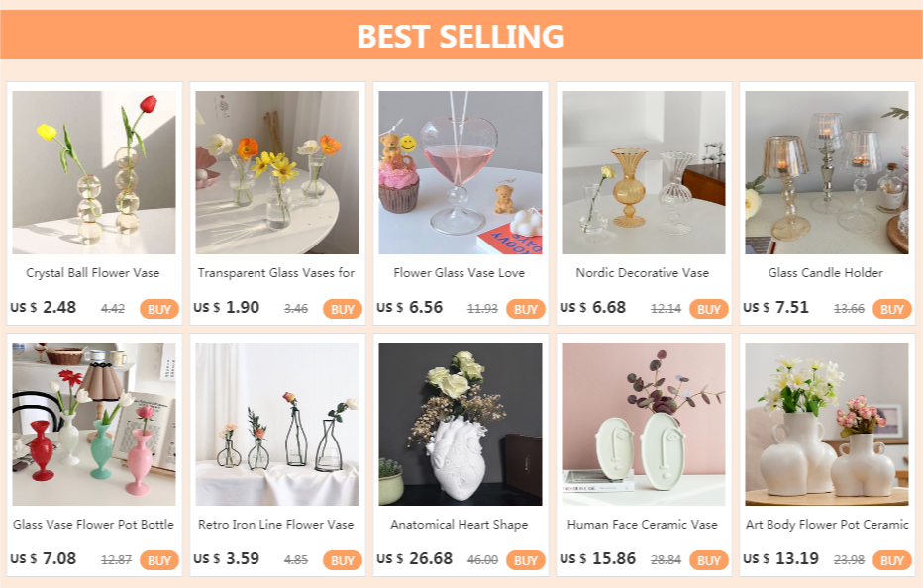Click the BEST SELLING banner header
This screenshot has width=923, height=588.
click(461, 35)
